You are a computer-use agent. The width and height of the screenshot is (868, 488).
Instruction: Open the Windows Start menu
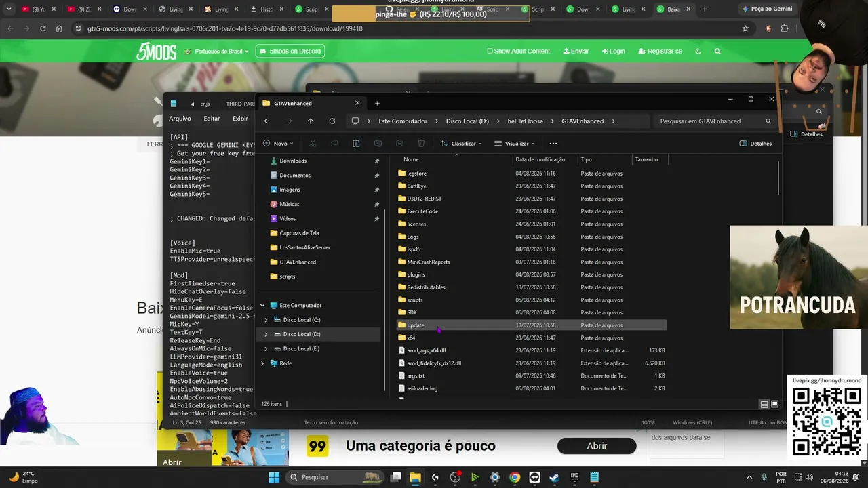pos(274,477)
